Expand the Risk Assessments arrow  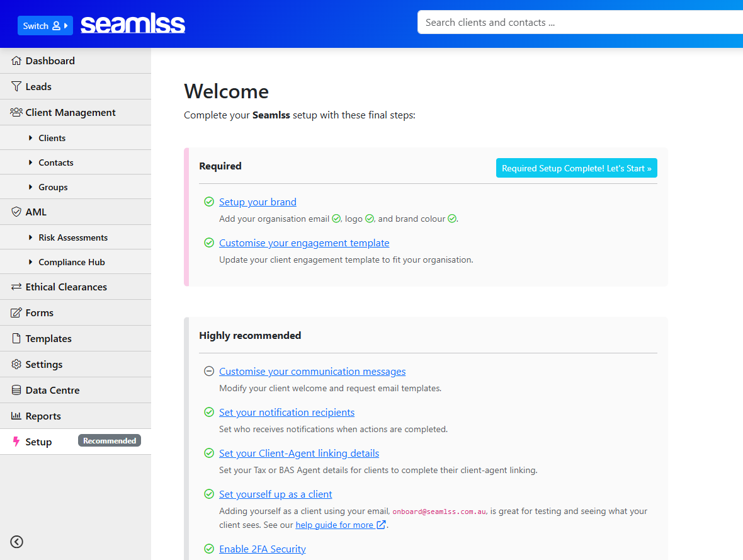pyautogui.click(x=30, y=237)
